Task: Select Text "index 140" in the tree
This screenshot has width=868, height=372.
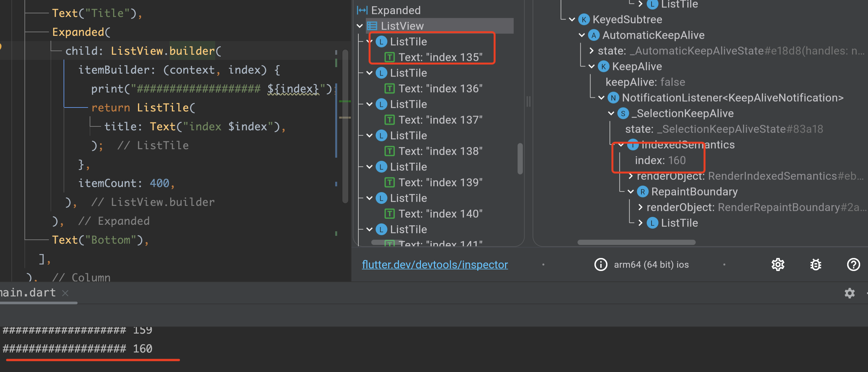Action: pyautogui.click(x=441, y=214)
